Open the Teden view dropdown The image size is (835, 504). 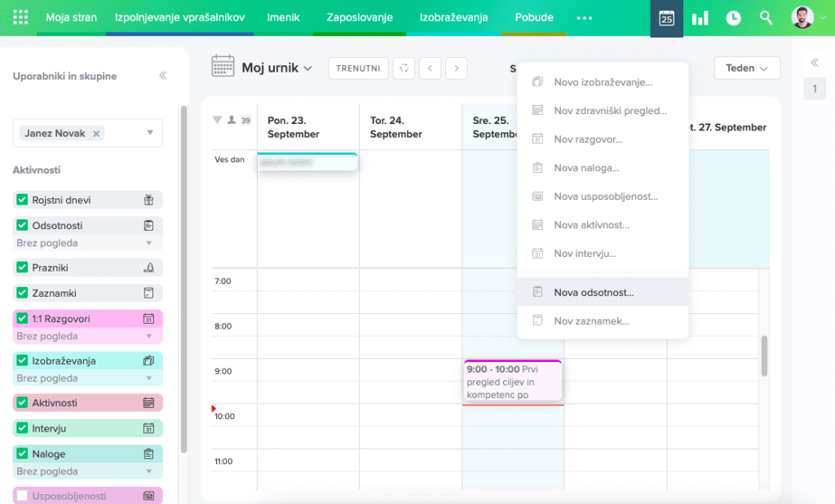747,69
